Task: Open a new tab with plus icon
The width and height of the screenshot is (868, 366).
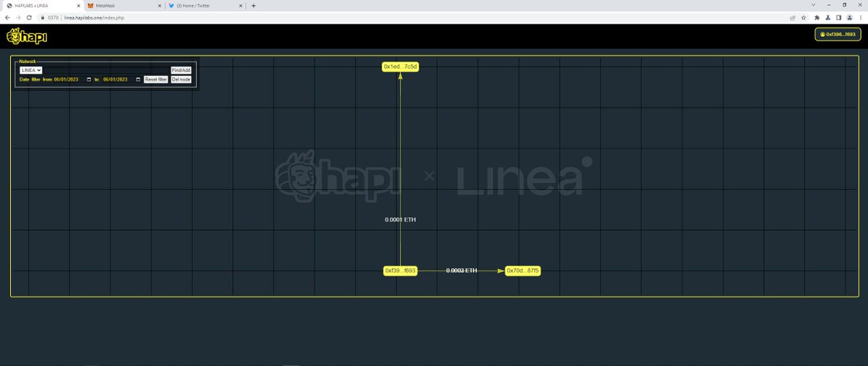Action: [x=253, y=5]
